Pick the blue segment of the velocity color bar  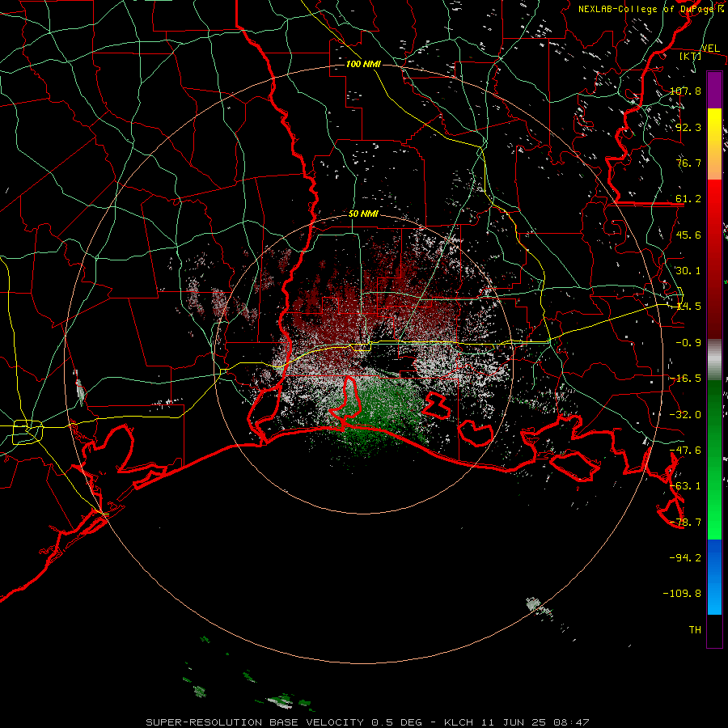click(x=714, y=577)
